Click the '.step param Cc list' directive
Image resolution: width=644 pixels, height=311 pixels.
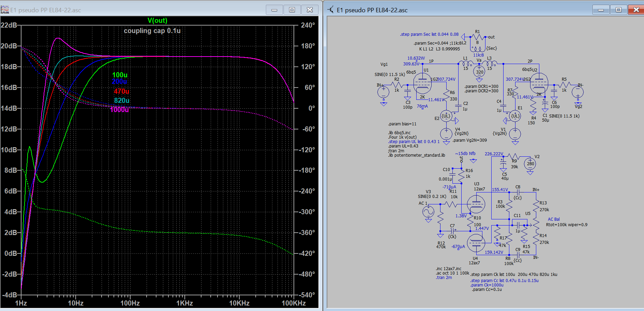[505, 281]
